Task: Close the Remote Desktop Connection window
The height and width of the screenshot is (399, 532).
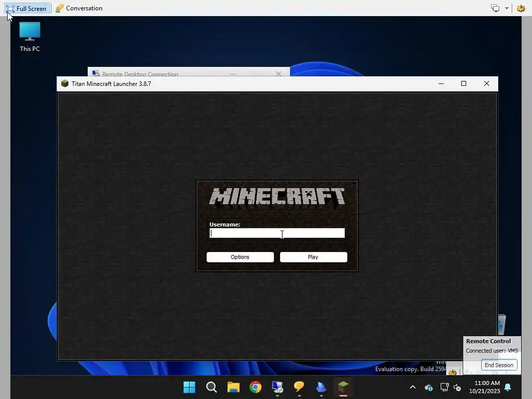Action: point(278,74)
